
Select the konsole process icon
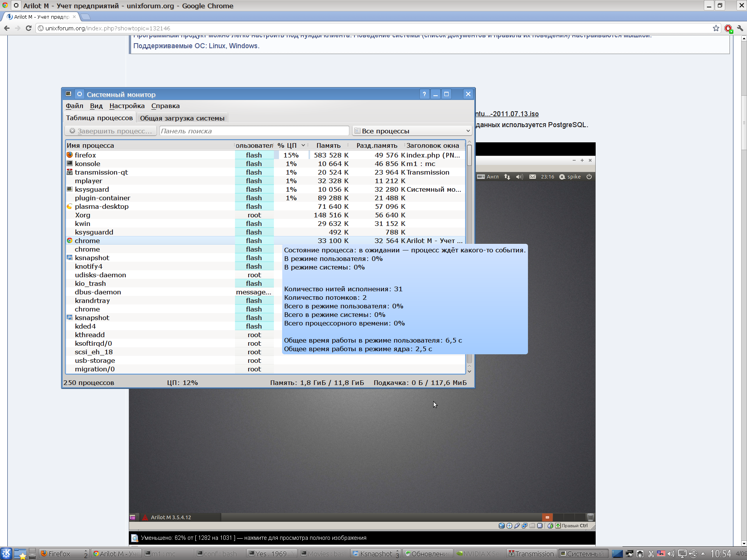tap(70, 163)
